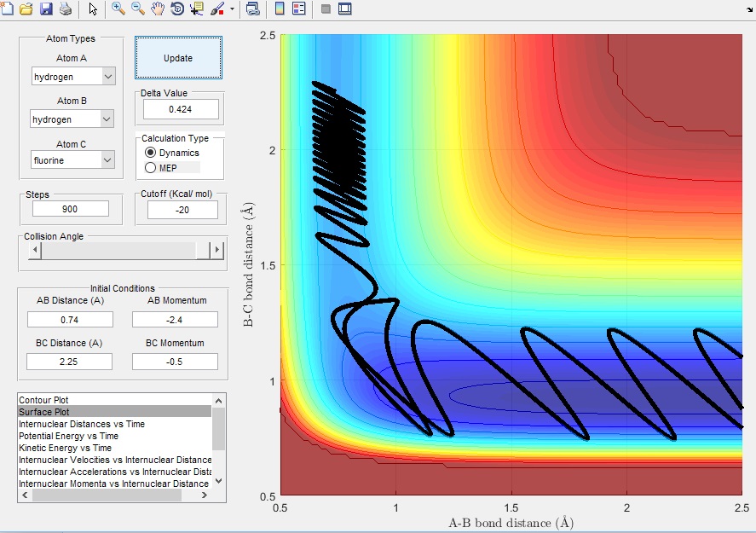Click the Cutoff field showing -20

(x=182, y=210)
